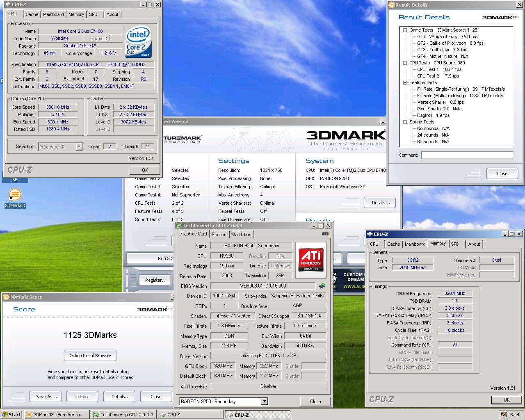Click OK in the top CPU-Z window
The image size is (525, 420).
click(x=145, y=170)
